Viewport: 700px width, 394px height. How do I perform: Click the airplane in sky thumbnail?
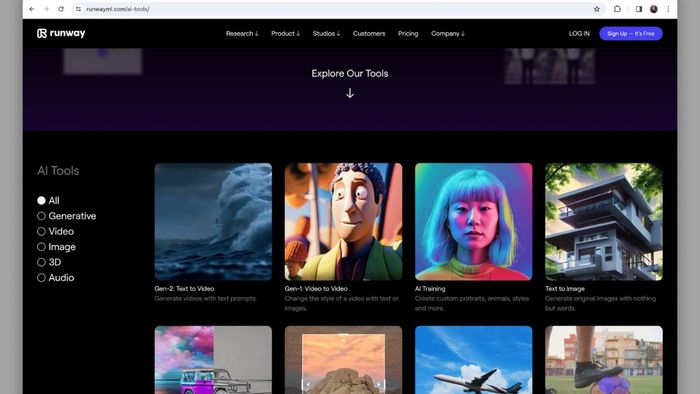click(474, 360)
